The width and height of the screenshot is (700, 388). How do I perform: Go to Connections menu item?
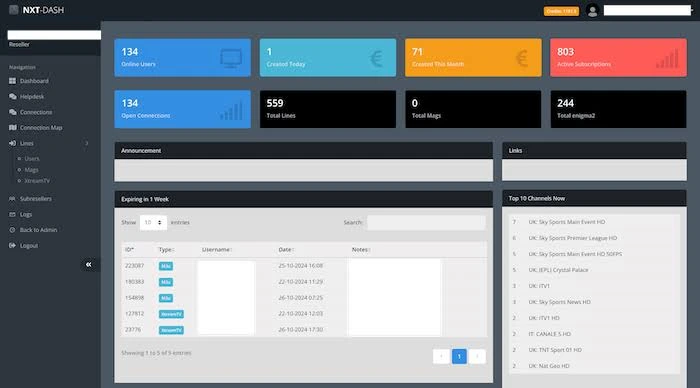[x=36, y=112]
